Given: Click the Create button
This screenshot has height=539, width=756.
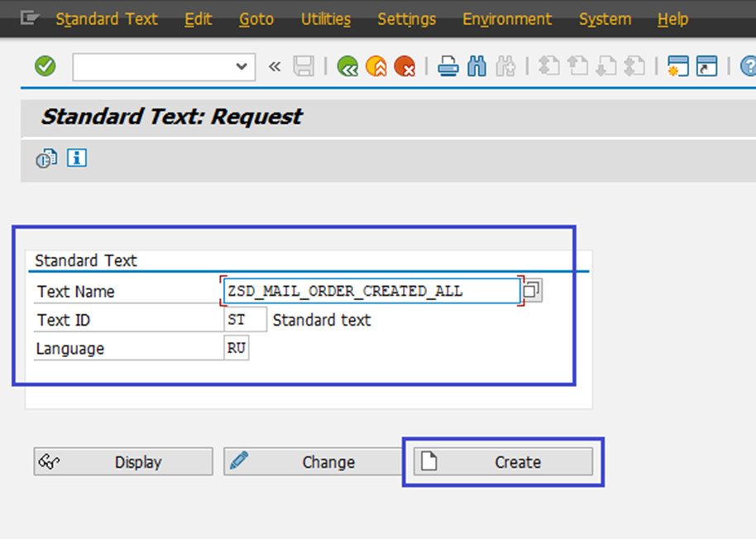Looking at the screenshot, I should [503, 461].
